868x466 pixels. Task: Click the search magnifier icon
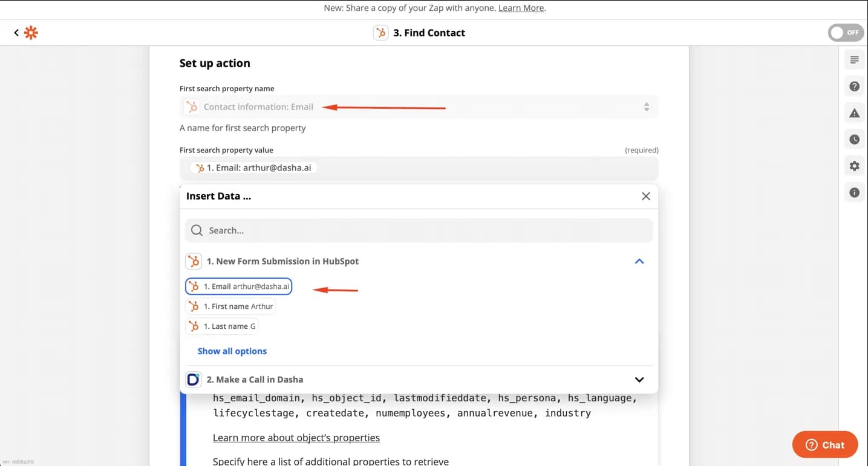pos(197,230)
